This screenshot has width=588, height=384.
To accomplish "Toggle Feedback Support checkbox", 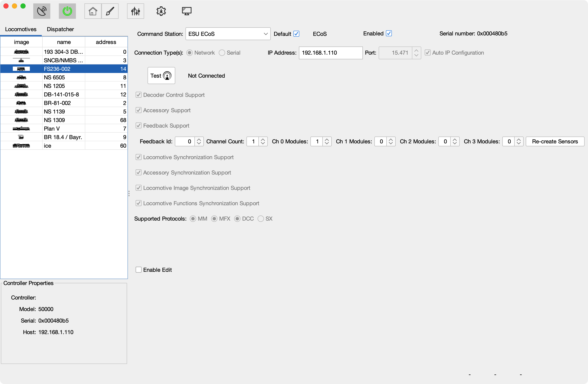I will [x=139, y=126].
